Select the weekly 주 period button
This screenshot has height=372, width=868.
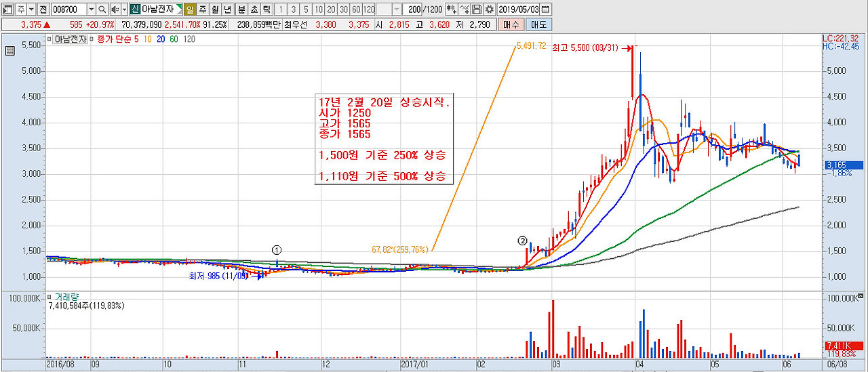203,9
